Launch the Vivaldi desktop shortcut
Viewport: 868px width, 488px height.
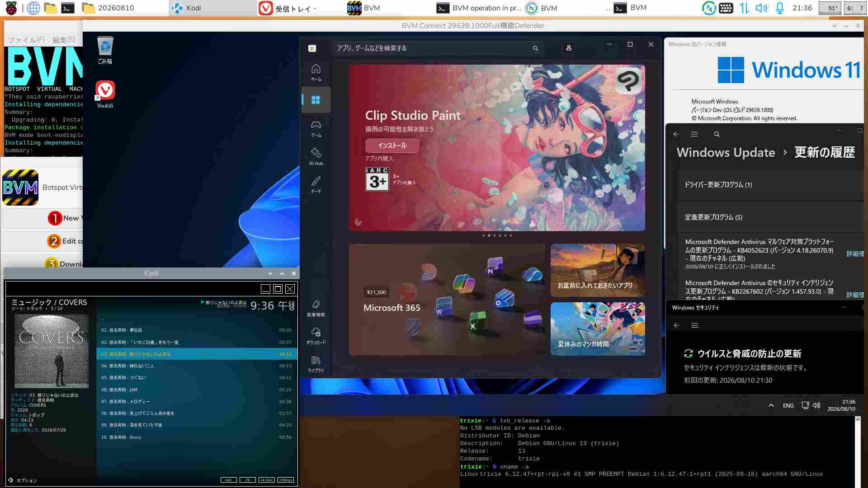click(105, 94)
